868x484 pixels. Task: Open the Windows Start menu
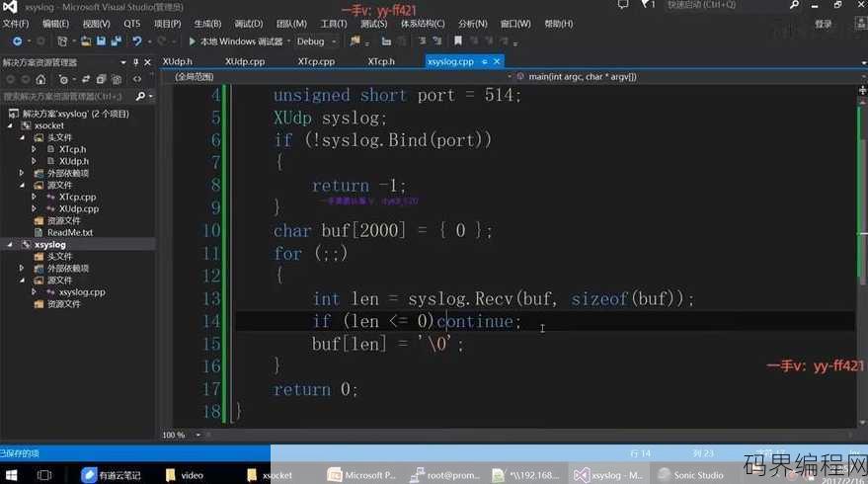click(x=11, y=474)
